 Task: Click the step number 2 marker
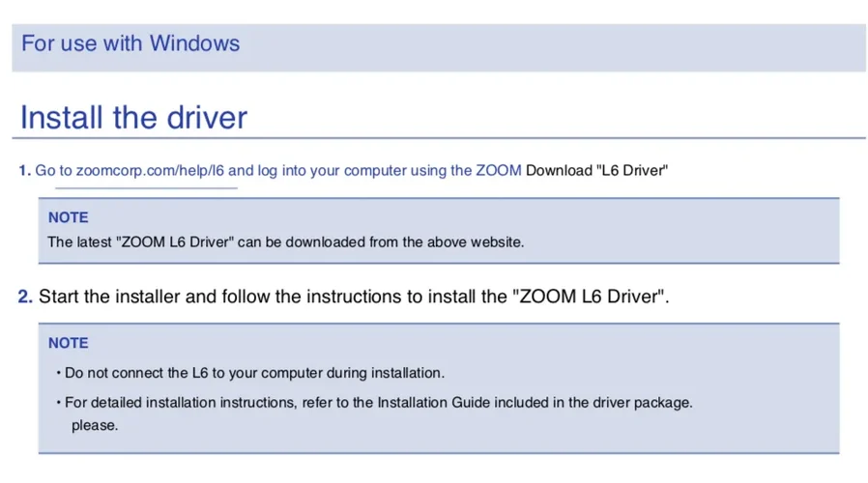click(x=25, y=297)
